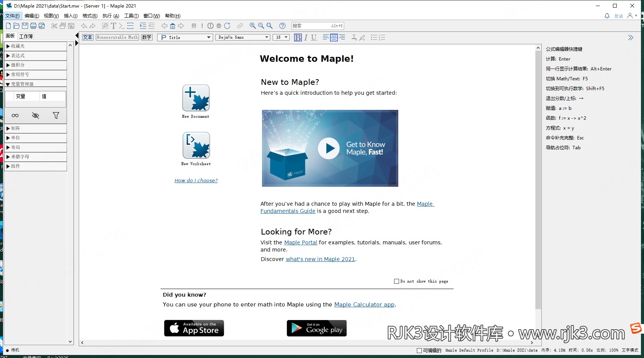This screenshot has width=644, height=358.
Task: Switch input mode to 文本
Action: coord(88,37)
